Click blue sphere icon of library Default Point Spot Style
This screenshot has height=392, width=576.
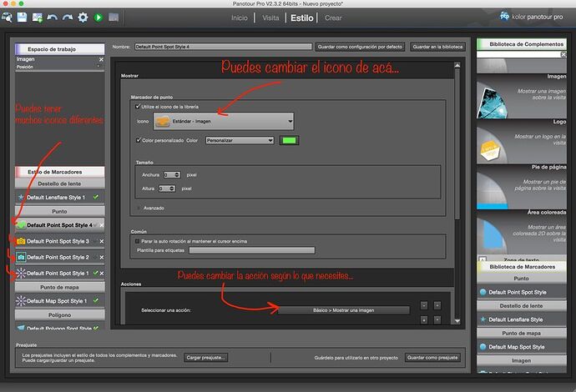point(483,292)
